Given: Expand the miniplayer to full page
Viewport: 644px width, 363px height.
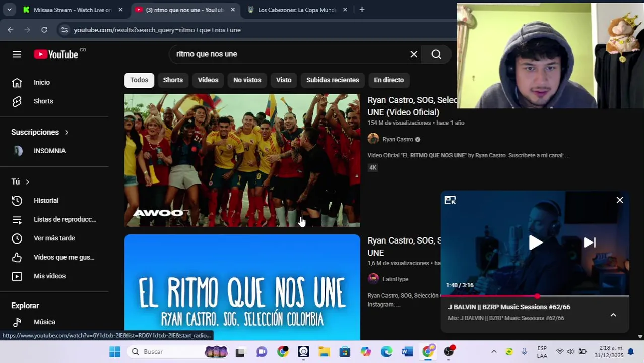Looking at the screenshot, I should 450,200.
